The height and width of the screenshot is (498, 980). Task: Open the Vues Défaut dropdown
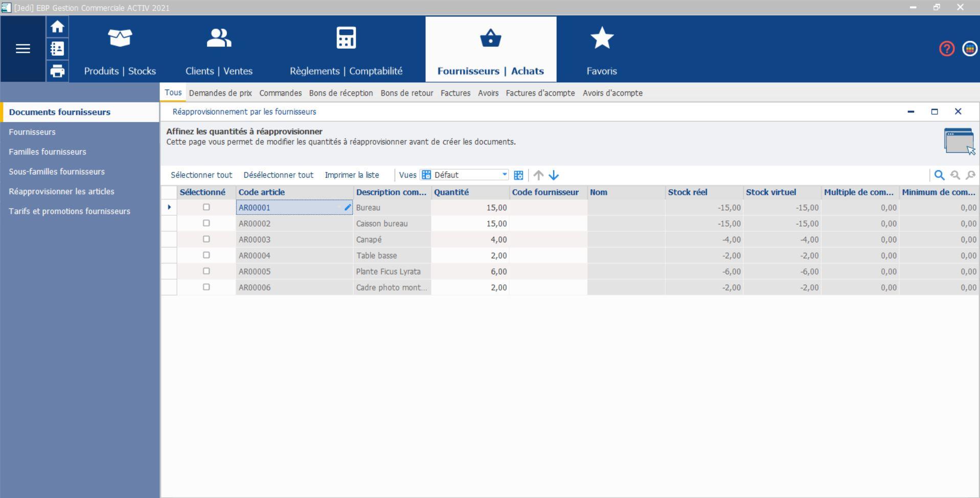(504, 174)
